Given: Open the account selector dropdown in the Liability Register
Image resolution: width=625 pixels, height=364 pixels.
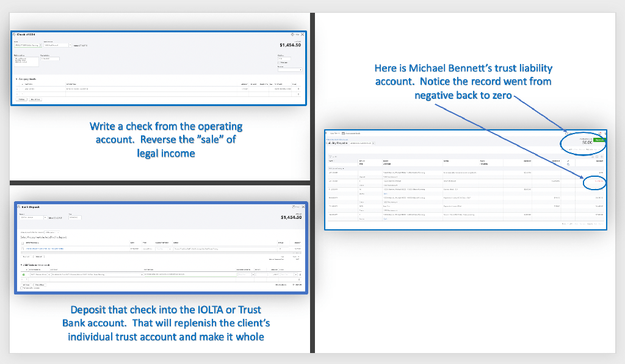Looking at the screenshot, I should point(373,143).
